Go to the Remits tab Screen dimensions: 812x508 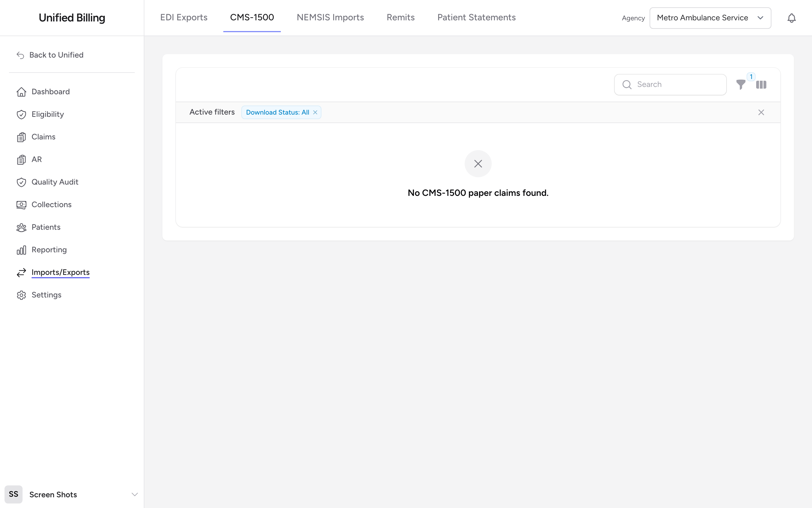pos(400,17)
